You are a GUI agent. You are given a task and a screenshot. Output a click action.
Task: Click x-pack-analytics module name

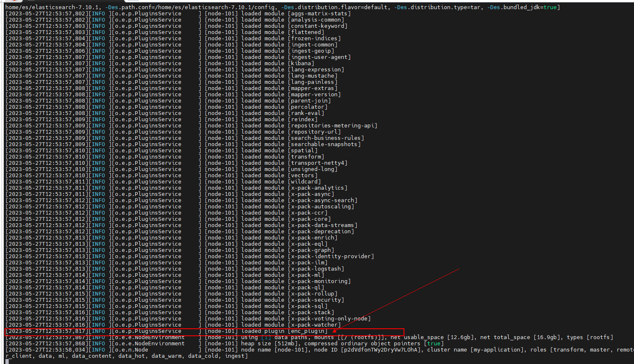[318, 188]
